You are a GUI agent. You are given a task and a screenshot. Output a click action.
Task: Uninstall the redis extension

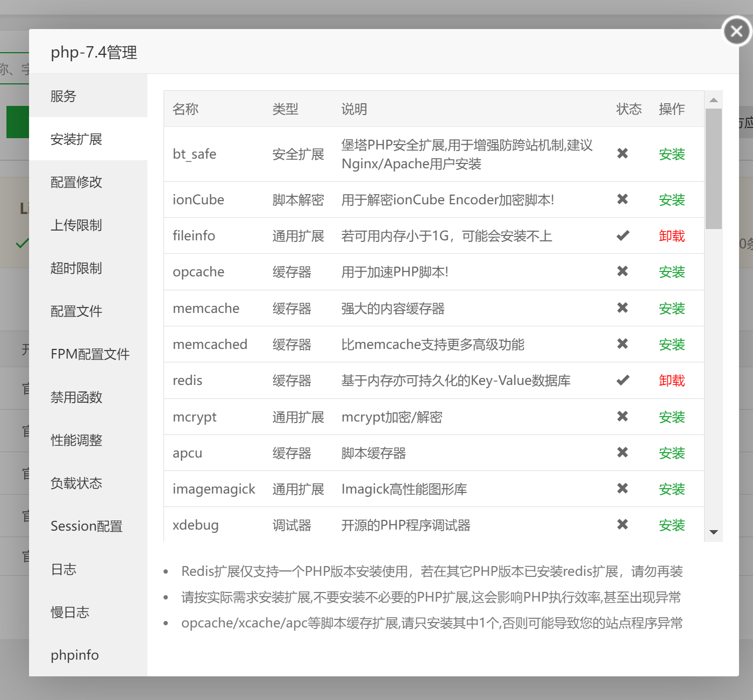(x=672, y=381)
